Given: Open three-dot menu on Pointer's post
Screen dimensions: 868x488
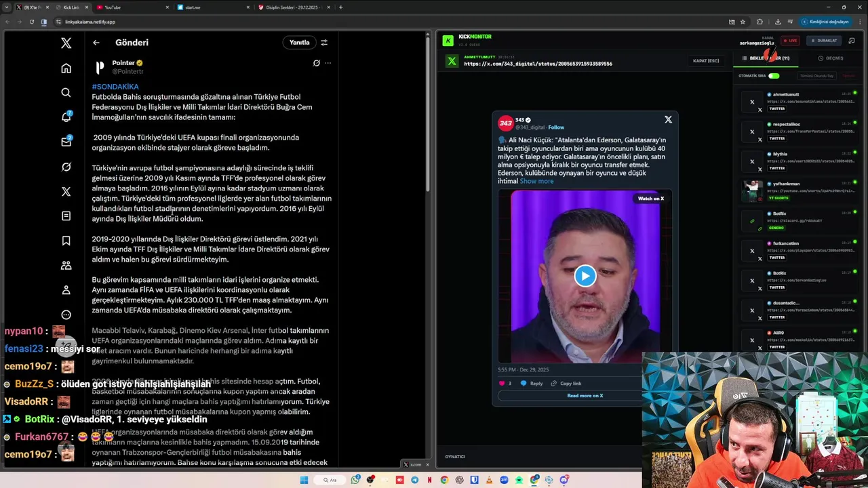Looking at the screenshot, I should coord(328,63).
